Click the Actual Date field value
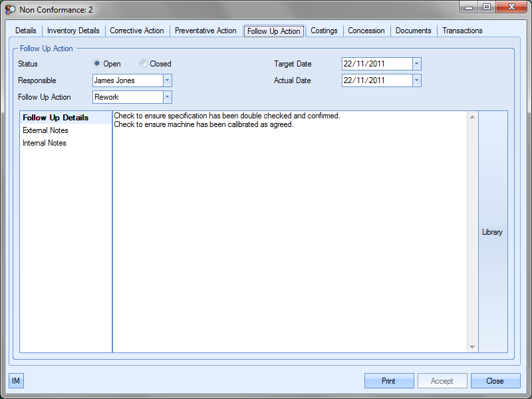Screen dimensions: 532x399 [377, 80]
